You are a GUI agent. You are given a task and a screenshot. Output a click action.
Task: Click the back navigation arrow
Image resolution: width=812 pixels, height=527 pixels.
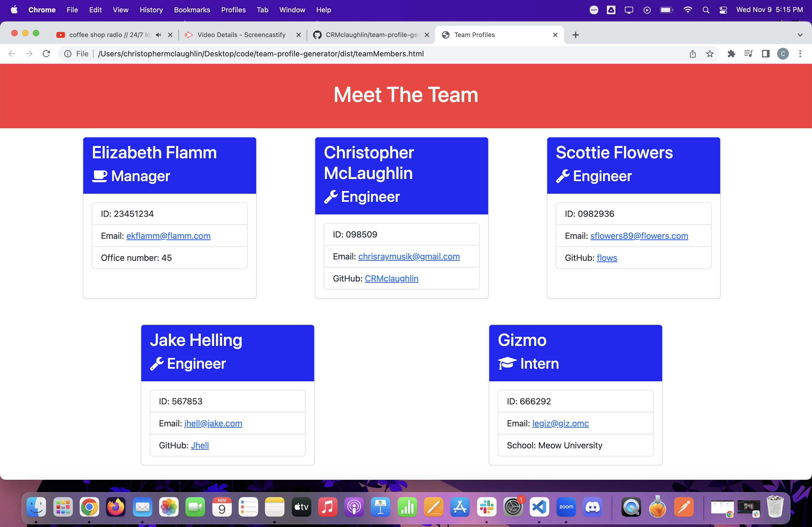pos(12,53)
